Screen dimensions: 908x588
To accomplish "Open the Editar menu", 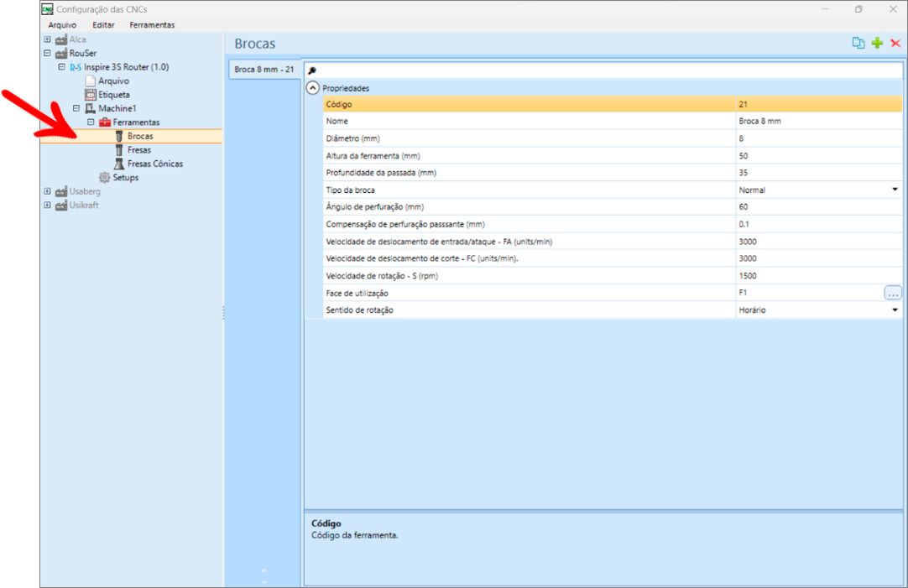I will (103, 25).
